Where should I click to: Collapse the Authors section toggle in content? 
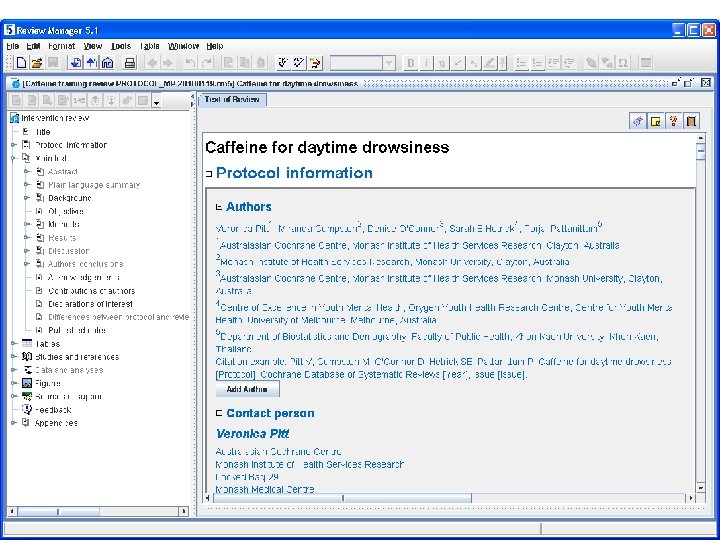[x=219, y=207]
